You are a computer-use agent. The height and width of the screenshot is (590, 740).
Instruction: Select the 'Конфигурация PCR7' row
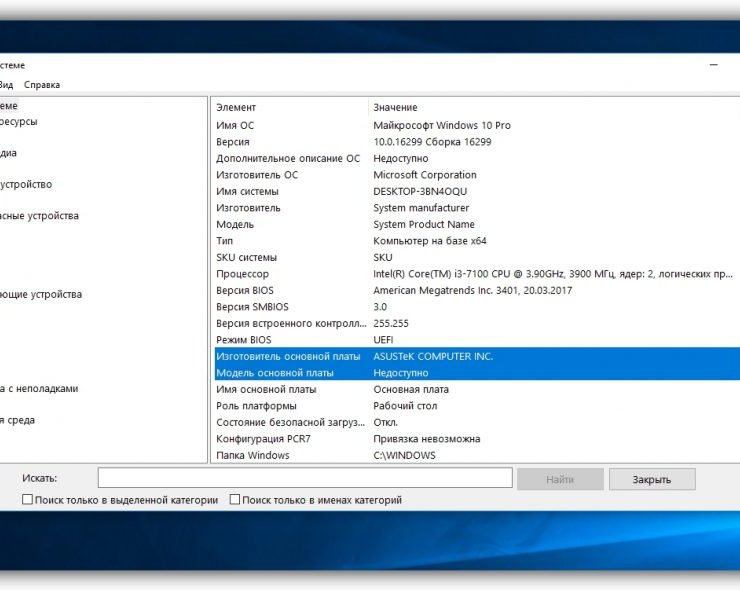point(265,439)
